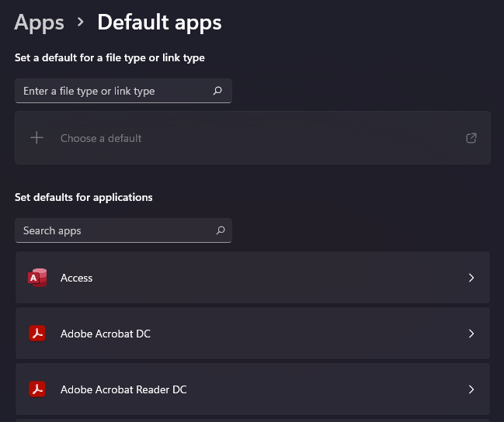The width and height of the screenshot is (504, 422).
Task: Click the Access app icon
Action: 37,278
